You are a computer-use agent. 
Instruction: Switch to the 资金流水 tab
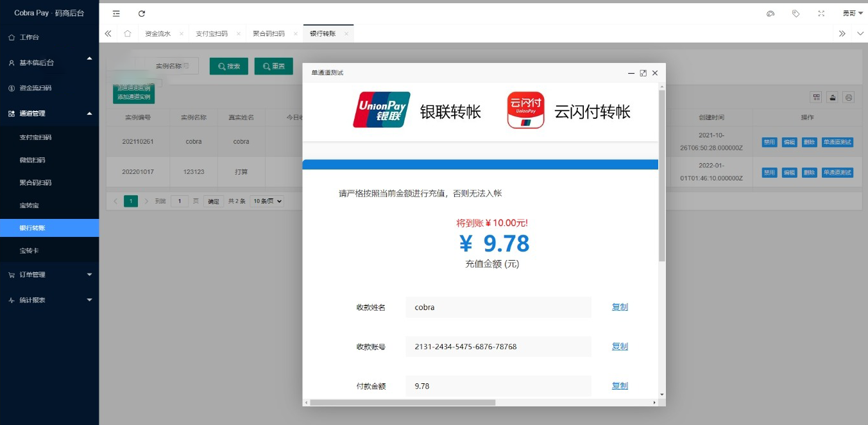[x=158, y=33]
